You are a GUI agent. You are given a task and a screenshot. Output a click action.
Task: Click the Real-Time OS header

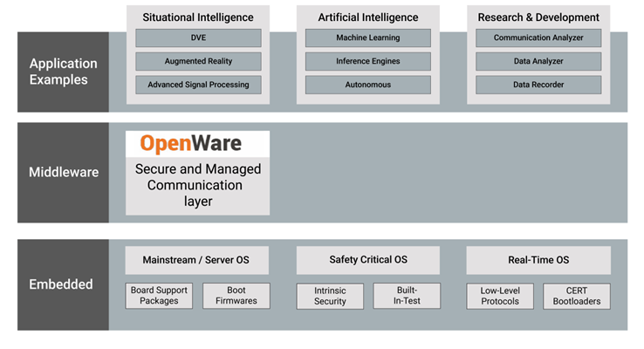[538, 260]
